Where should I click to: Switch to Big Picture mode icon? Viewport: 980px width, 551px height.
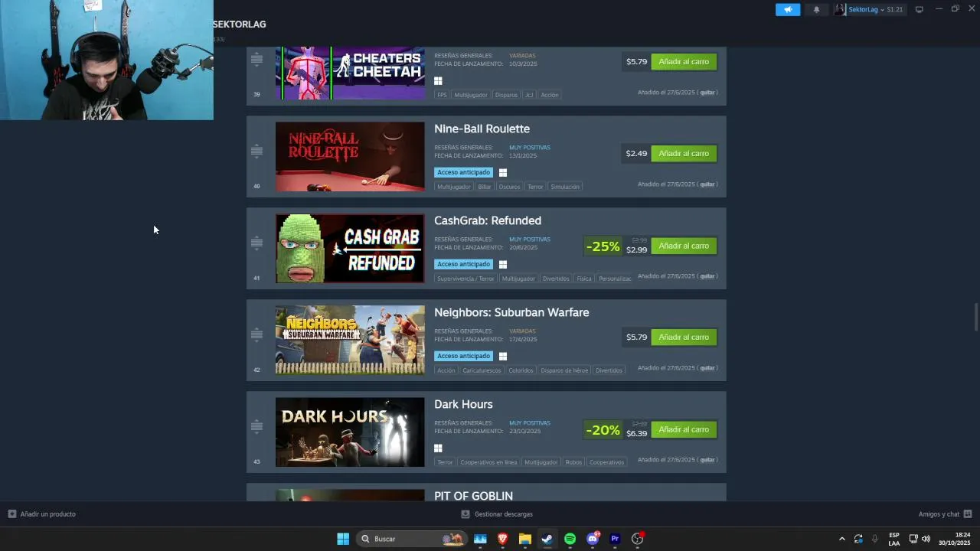coord(920,9)
